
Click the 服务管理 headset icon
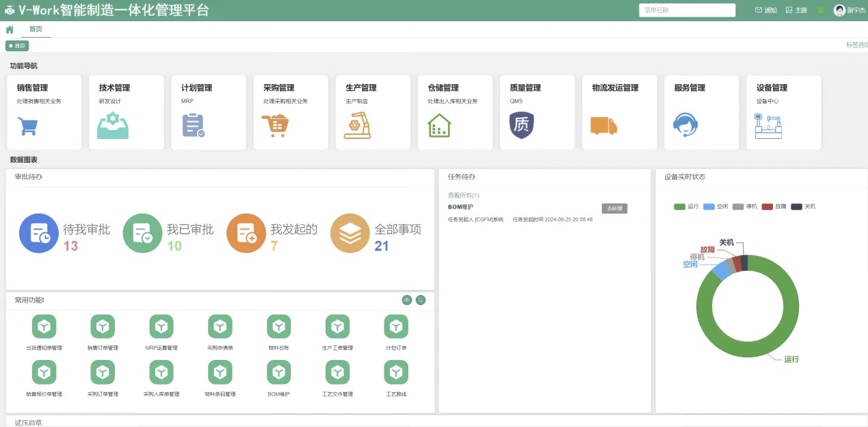[x=685, y=126]
